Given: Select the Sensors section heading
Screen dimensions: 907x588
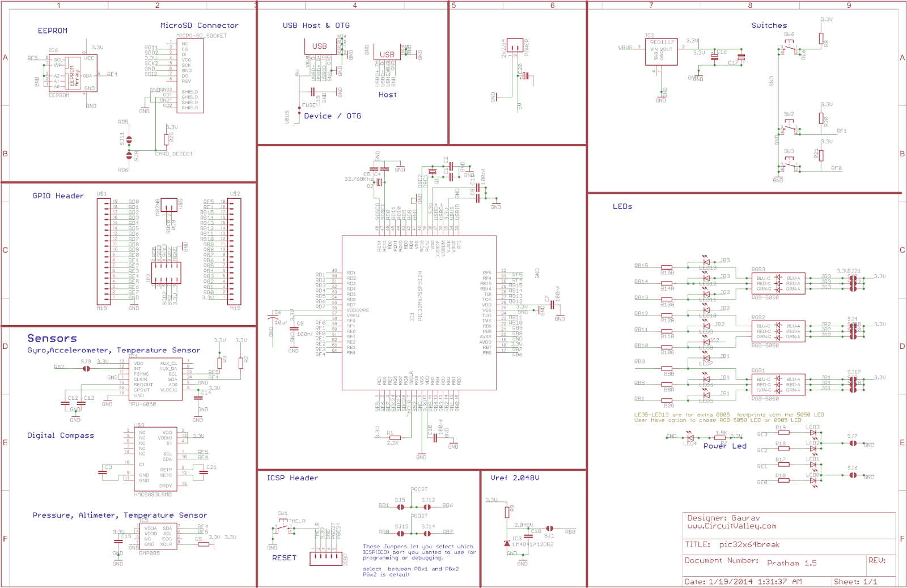Looking at the screenshot, I should coord(52,338).
